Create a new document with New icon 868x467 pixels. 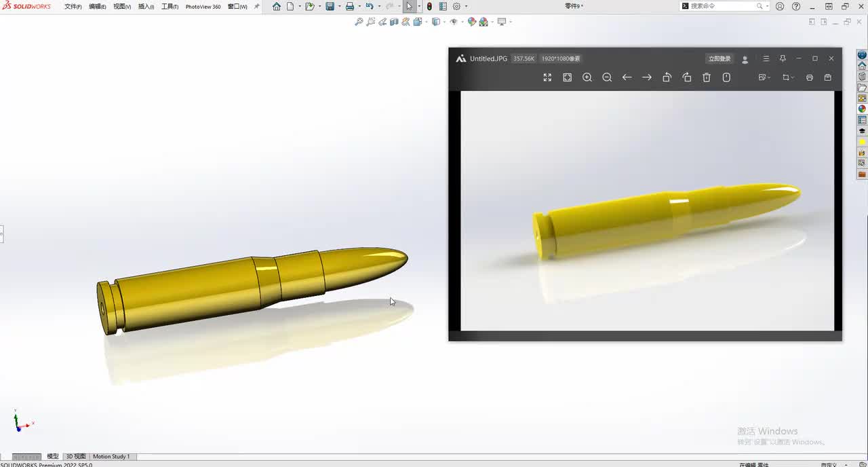[290, 6]
